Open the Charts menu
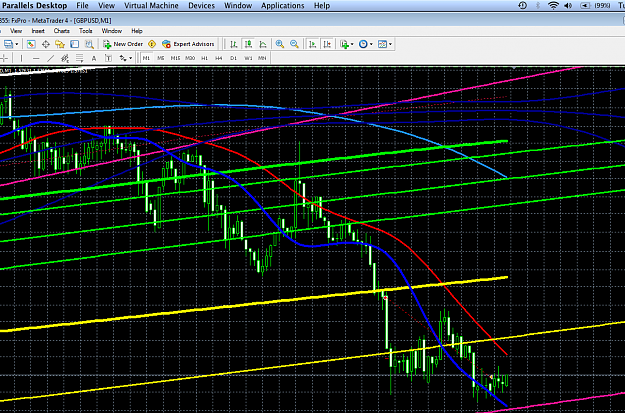Screen dimensions: 625x413 61,31
